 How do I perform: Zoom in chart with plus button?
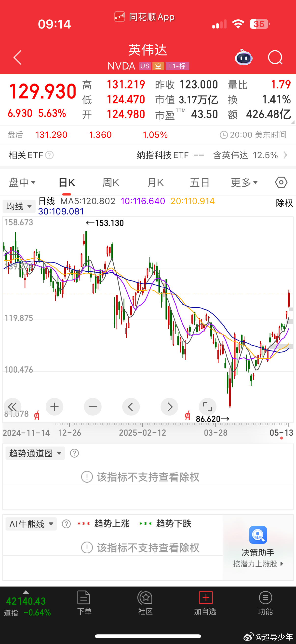click(x=54, y=407)
